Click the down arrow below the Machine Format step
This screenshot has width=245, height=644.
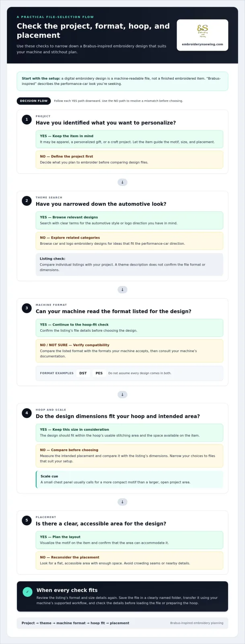[122, 394]
